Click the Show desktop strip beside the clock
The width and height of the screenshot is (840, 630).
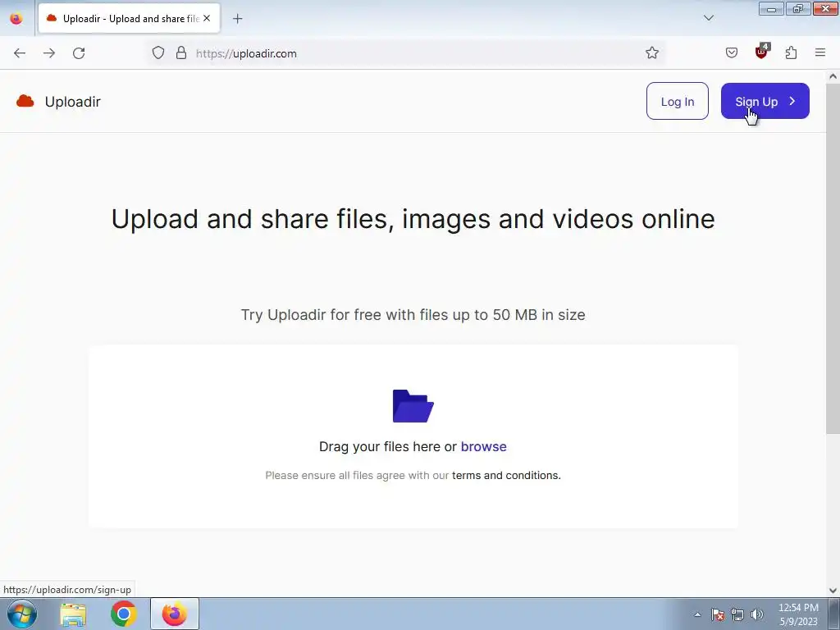[x=834, y=614]
